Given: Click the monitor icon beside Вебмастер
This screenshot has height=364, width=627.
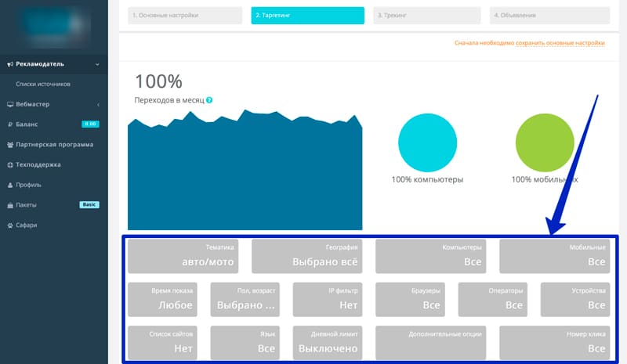Looking at the screenshot, I should tap(9, 104).
